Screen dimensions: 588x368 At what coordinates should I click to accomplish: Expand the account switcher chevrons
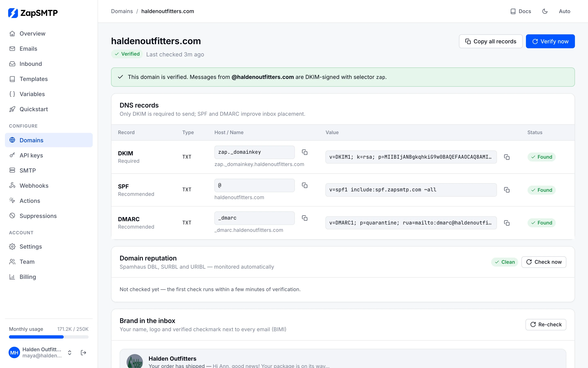69,352
